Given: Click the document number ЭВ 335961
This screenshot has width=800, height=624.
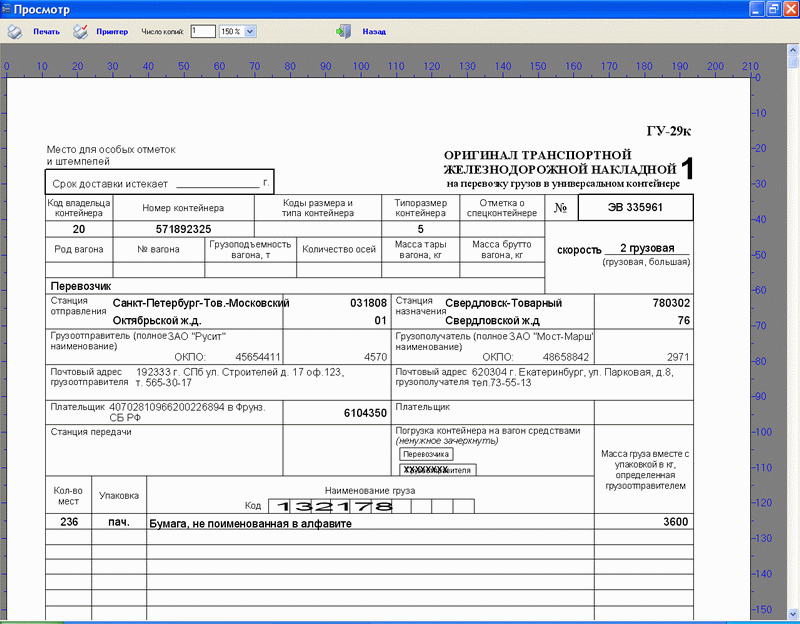Looking at the screenshot, I should pos(635,207).
